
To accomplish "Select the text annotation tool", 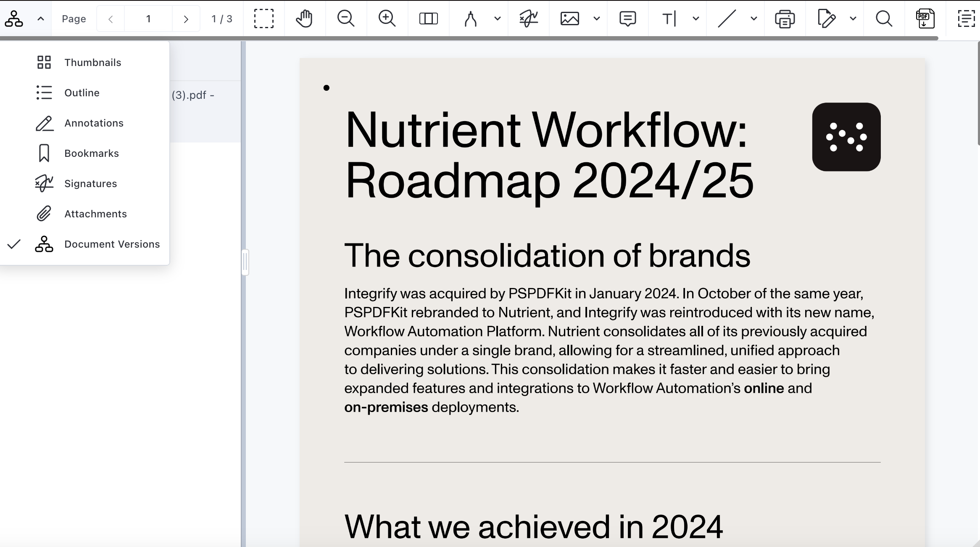I will click(x=669, y=19).
